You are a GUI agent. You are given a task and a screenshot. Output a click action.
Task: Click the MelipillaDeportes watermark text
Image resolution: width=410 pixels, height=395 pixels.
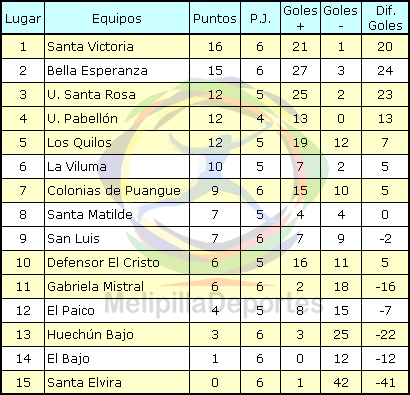(x=213, y=305)
